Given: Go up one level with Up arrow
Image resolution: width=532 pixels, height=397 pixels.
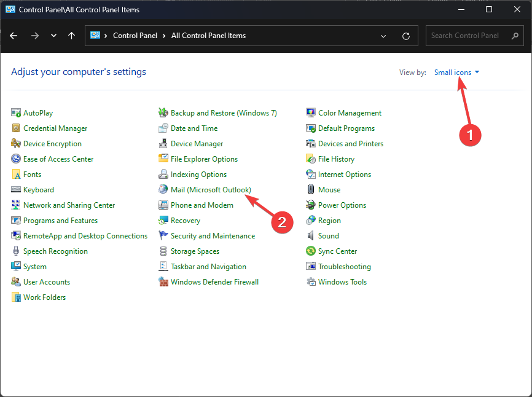Looking at the screenshot, I should (x=71, y=36).
